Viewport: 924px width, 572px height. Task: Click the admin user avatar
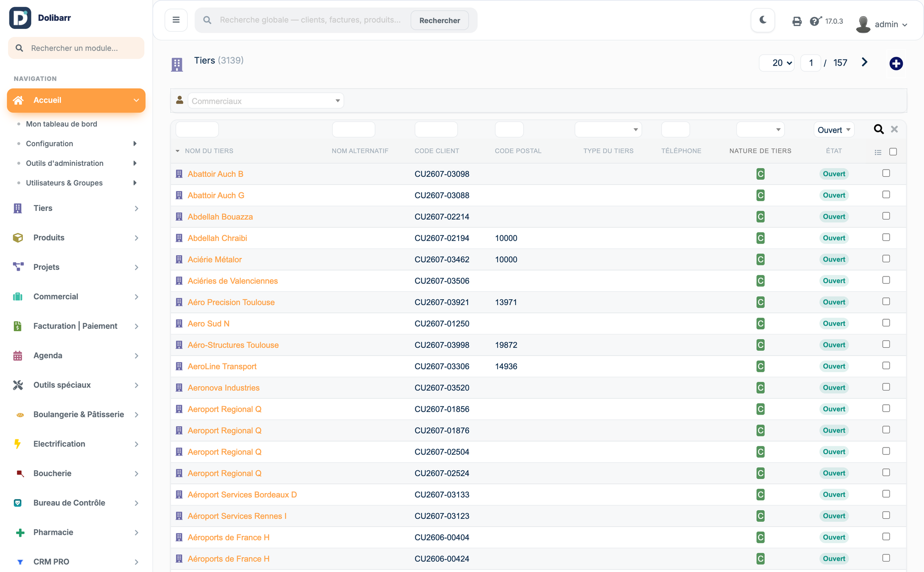[863, 24]
